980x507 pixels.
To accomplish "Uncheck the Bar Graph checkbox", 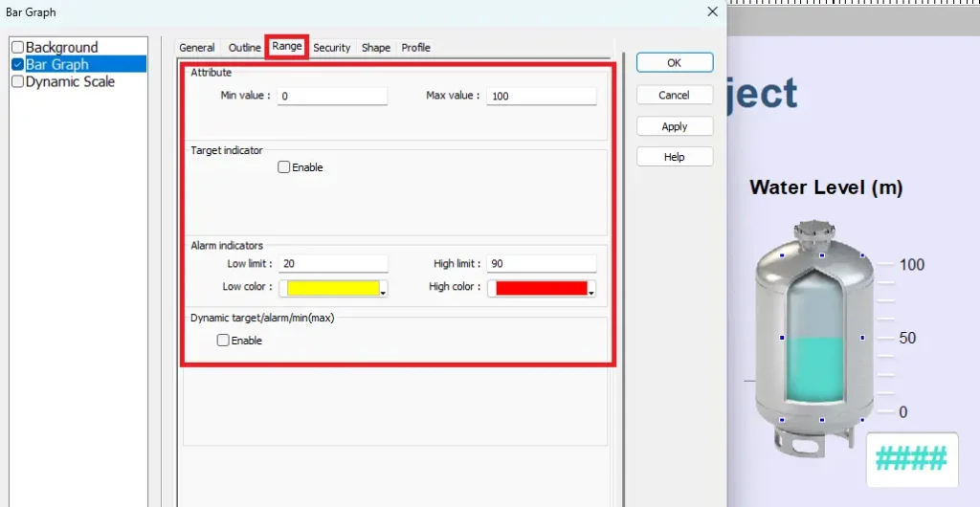I will click(18, 64).
